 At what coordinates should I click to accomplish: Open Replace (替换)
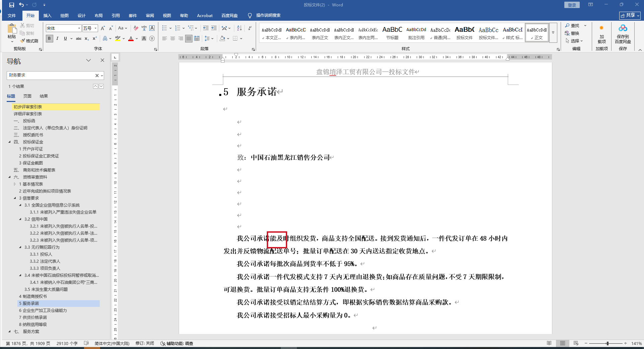tap(572, 33)
